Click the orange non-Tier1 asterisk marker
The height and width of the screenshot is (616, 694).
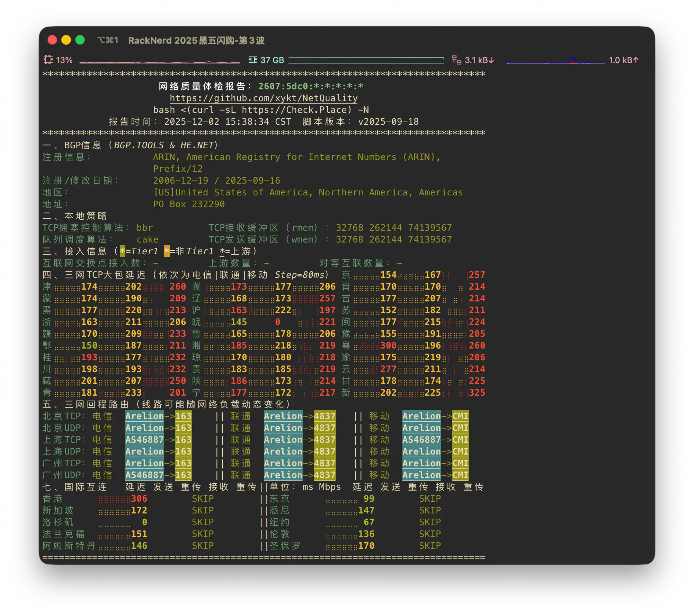[x=167, y=251]
